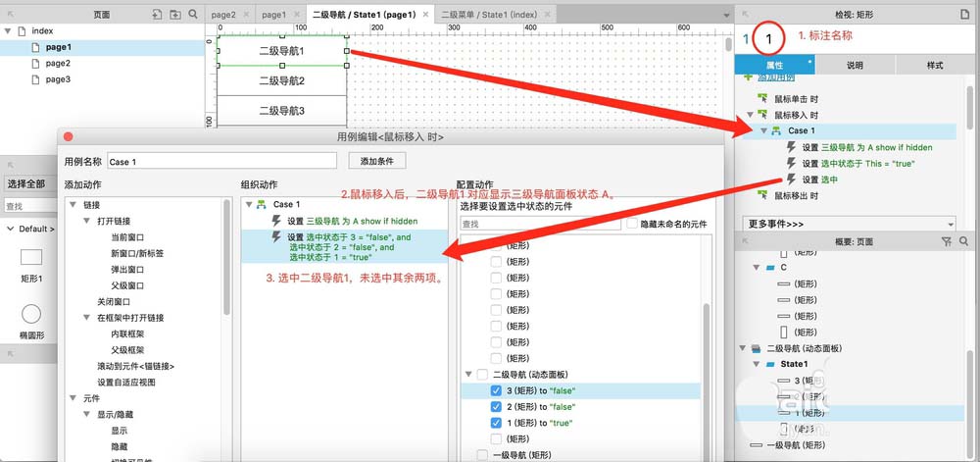Screen dimensions: 980x462
Task: Collapse 在框架中打开链接 group
Action: [x=87, y=318]
